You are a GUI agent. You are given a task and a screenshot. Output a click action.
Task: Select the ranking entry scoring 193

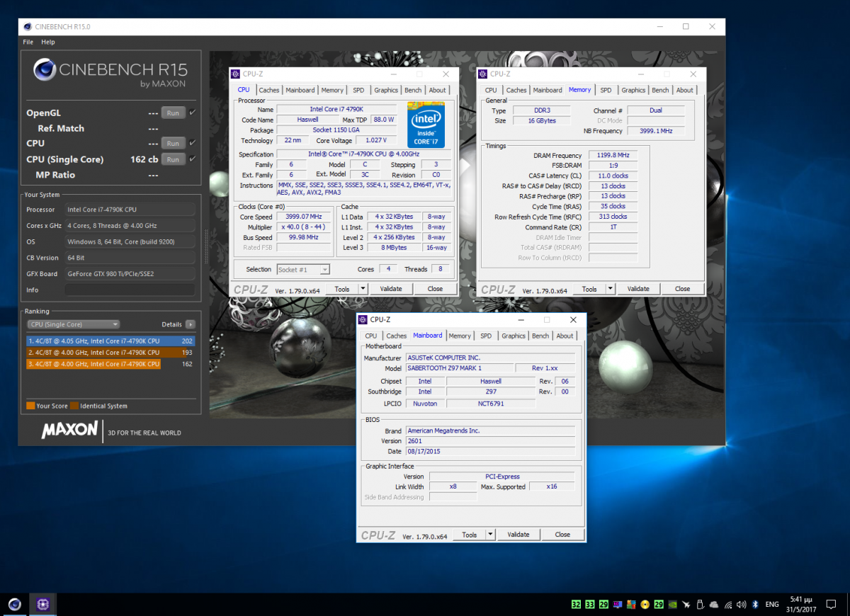pos(110,353)
